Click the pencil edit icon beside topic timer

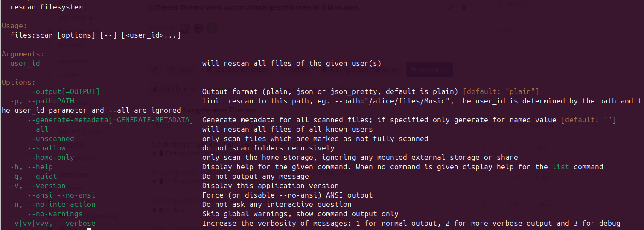point(451,7)
